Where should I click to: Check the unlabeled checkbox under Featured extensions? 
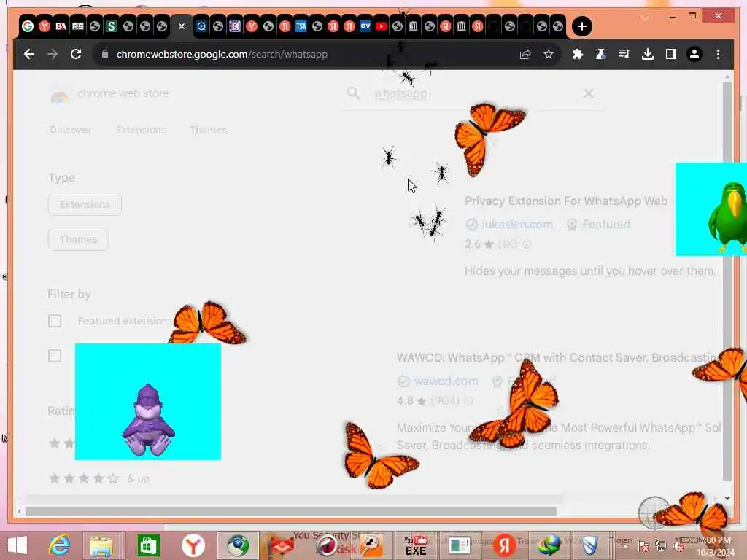(55, 356)
